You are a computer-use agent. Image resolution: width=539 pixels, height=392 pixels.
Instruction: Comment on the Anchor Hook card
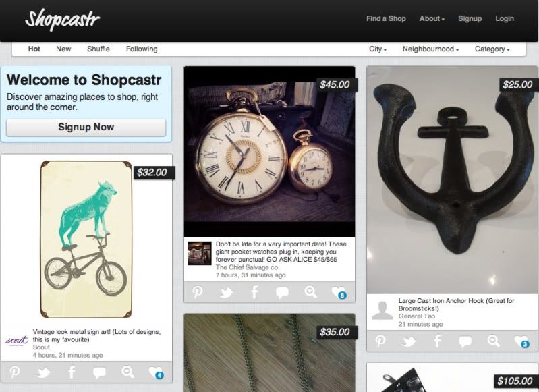click(465, 341)
